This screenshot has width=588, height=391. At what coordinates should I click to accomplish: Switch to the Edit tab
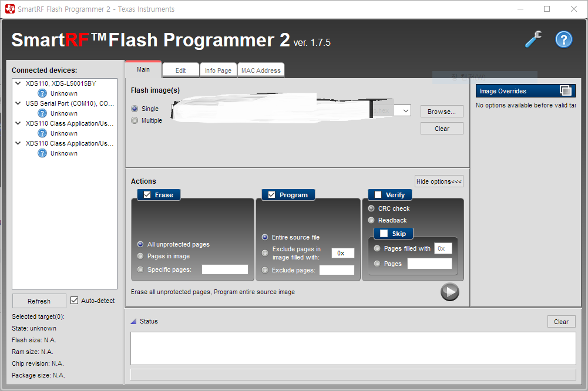pyautogui.click(x=181, y=70)
